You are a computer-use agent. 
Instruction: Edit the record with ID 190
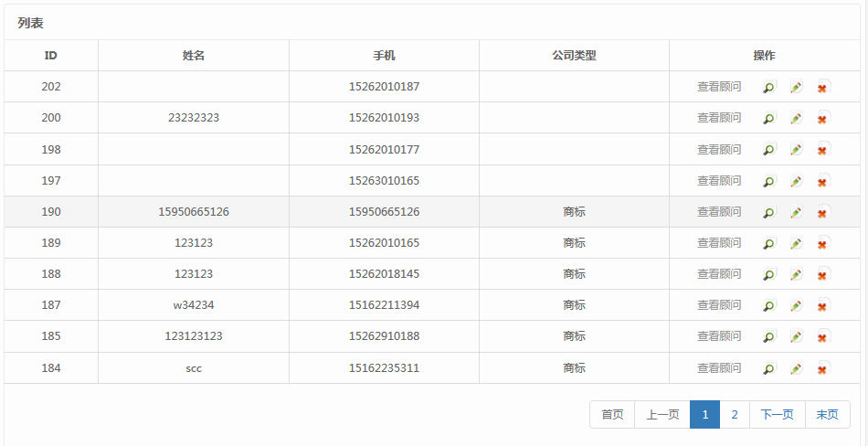(796, 212)
